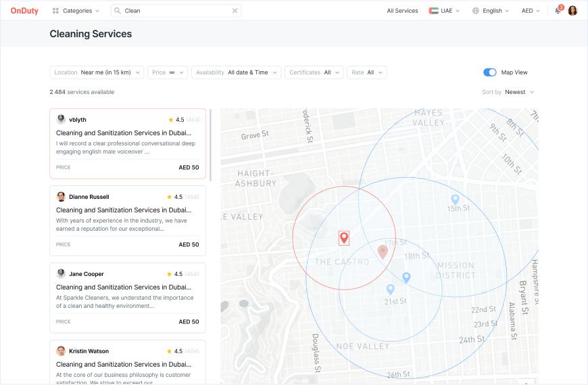The image size is (588, 385).
Task: Click Dianne Russell's avatar
Action: click(x=61, y=197)
